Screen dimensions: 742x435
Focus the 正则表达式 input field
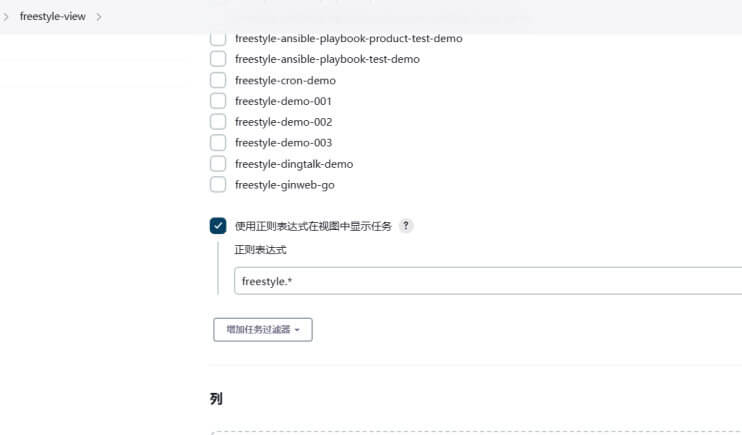pyautogui.click(x=488, y=281)
